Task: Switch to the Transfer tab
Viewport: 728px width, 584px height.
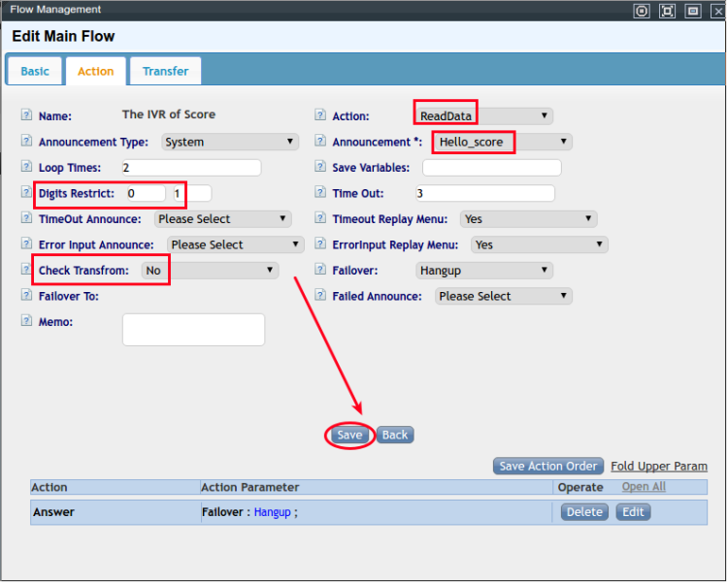Action: point(165,71)
